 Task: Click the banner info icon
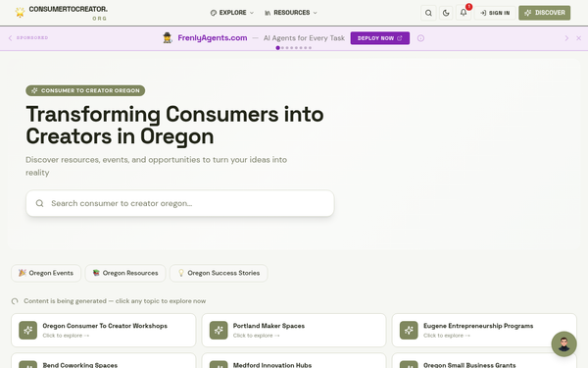tap(420, 38)
